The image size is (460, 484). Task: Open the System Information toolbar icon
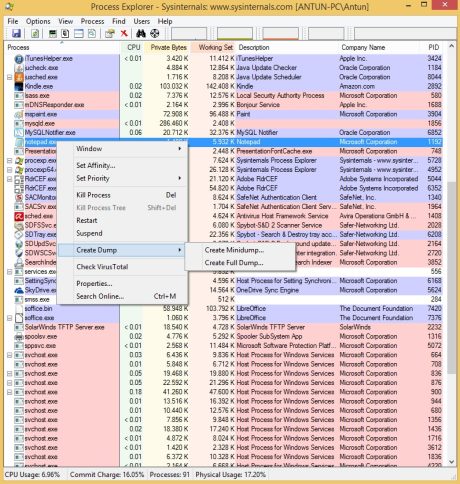point(52,33)
